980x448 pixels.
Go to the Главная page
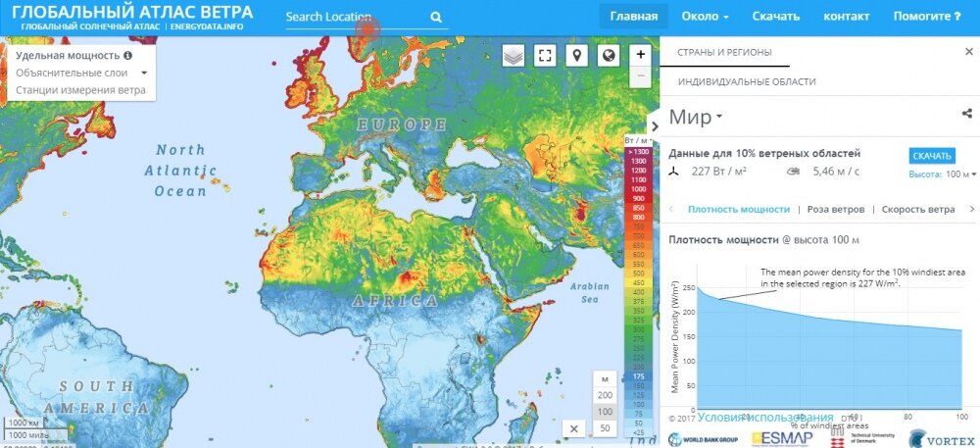pos(634,17)
